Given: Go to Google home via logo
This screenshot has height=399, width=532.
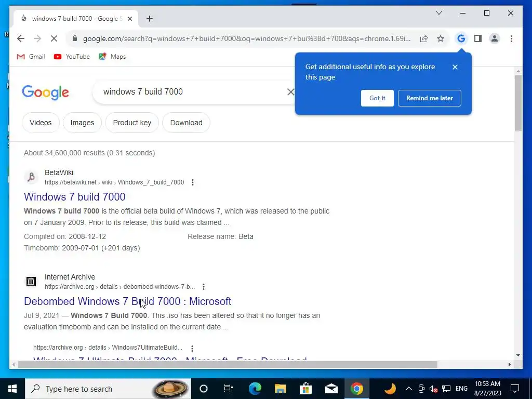Looking at the screenshot, I should (46, 92).
